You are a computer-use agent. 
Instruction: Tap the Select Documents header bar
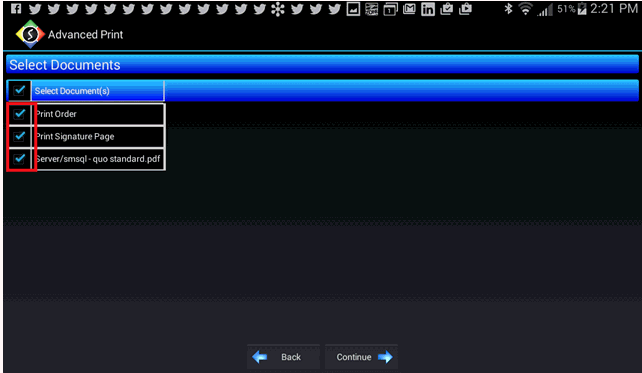[x=322, y=65]
